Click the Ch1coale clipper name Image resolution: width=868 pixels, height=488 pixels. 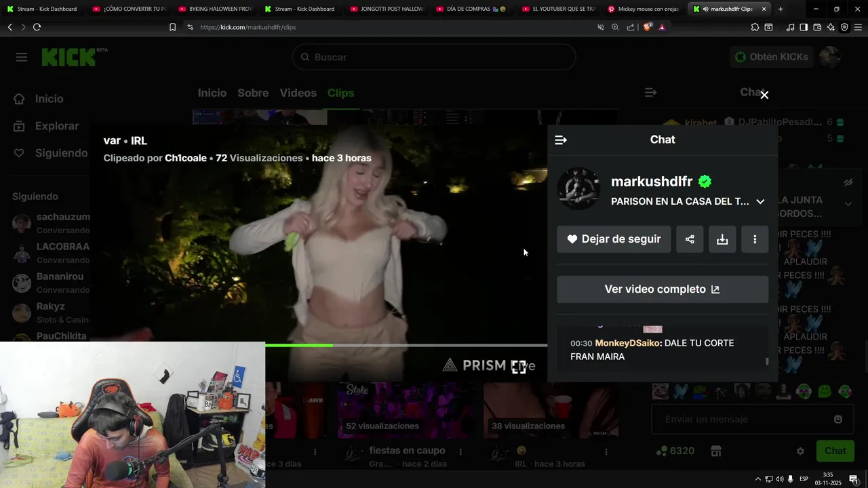(186, 158)
